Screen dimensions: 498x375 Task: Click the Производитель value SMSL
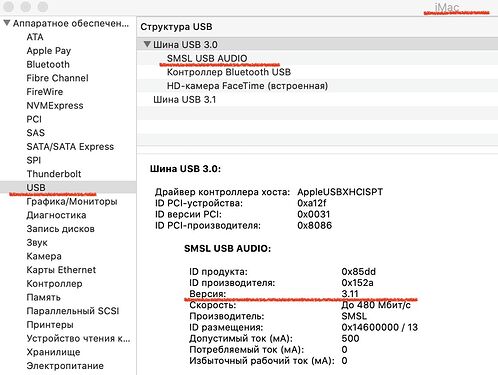click(354, 316)
